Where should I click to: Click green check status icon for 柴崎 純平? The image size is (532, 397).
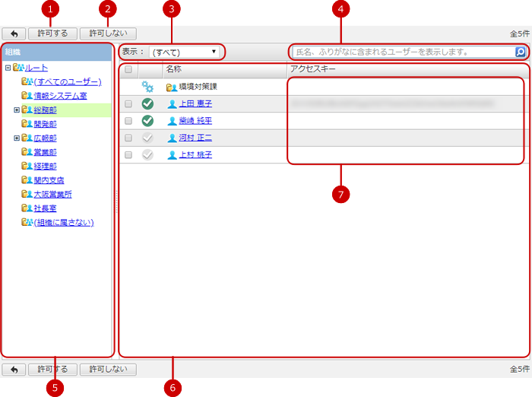(x=147, y=121)
